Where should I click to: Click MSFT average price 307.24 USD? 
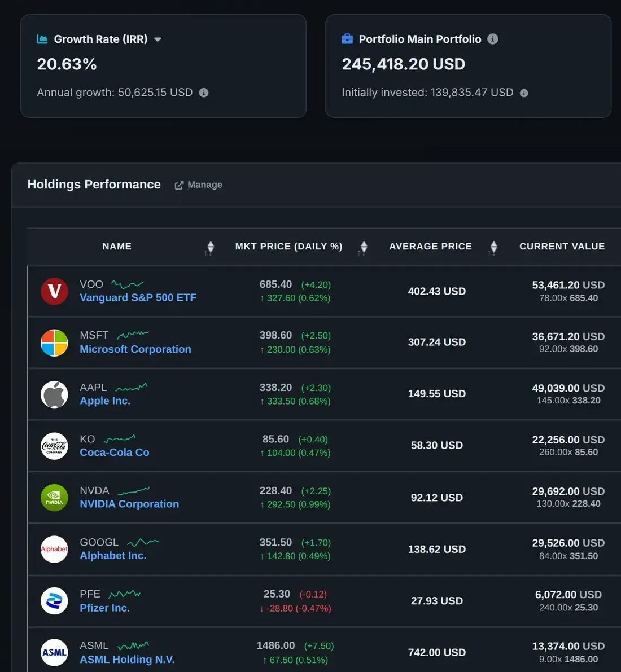click(x=436, y=342)
